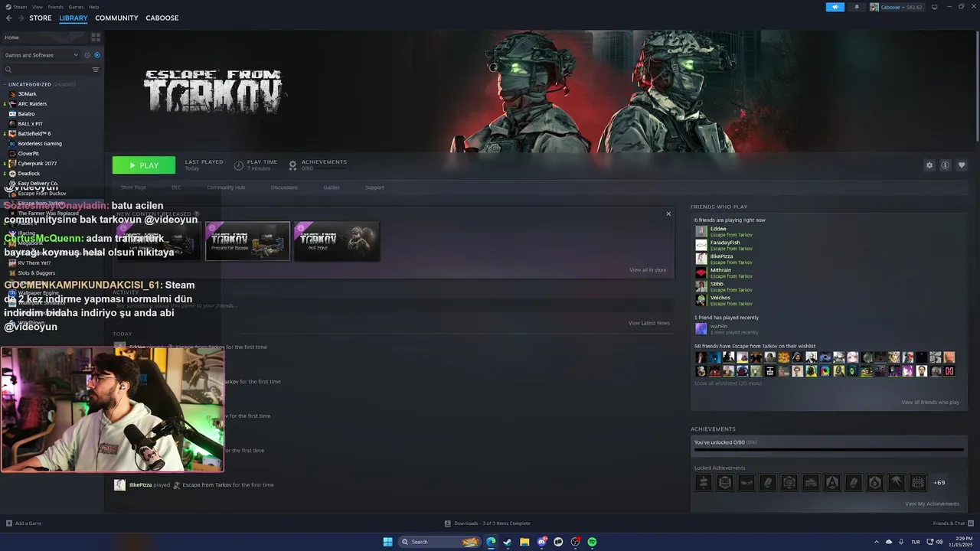Open Microsoft Edge from the taskbar

pos(491,542)
